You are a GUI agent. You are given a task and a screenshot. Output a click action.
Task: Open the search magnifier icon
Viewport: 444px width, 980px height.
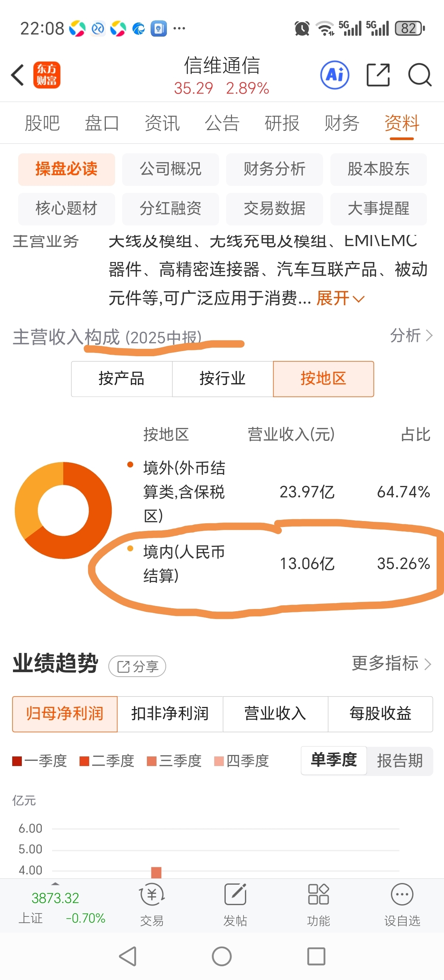(x=420, y=75)
